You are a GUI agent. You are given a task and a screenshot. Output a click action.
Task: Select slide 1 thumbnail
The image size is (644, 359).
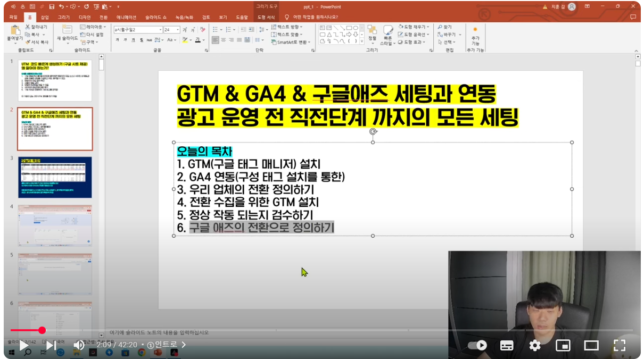click(x=55, y=80)
